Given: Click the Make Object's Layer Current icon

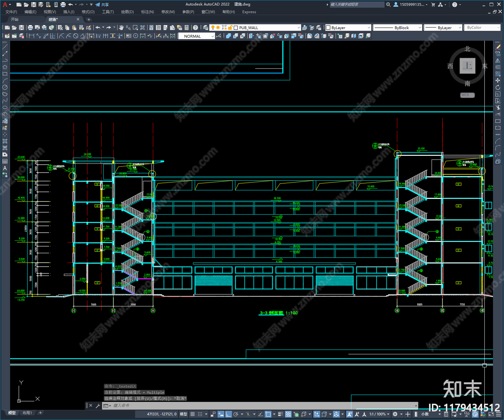Looking at the screenshot, I should pos(305,28).
